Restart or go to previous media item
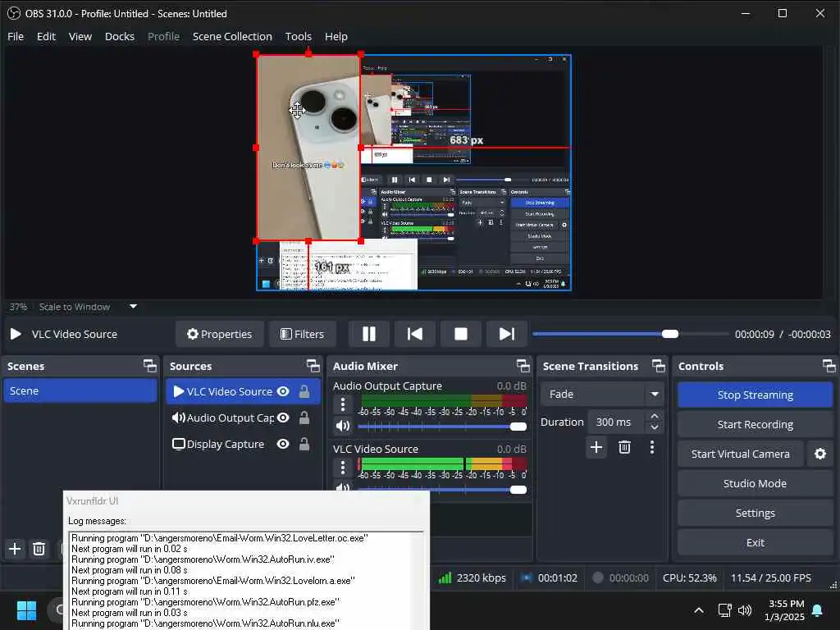 pos(414,335)
